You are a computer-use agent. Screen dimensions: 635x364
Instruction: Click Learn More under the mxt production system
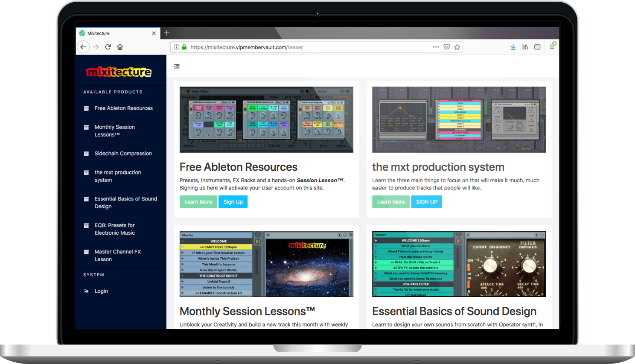(391, 202)
